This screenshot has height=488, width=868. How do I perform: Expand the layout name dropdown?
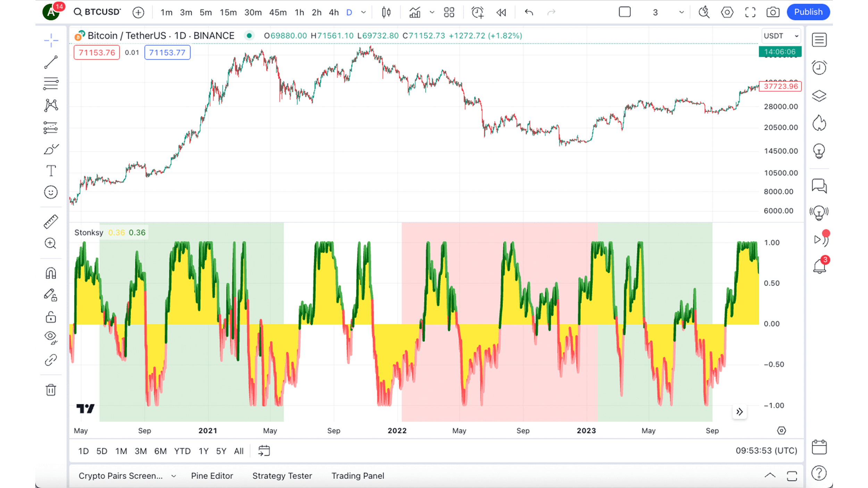[682, 12]
